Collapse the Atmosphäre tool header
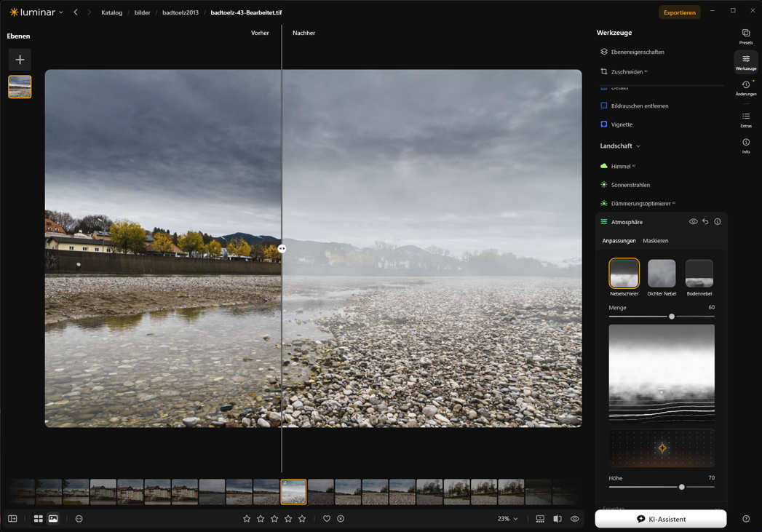 pos(627,222)
